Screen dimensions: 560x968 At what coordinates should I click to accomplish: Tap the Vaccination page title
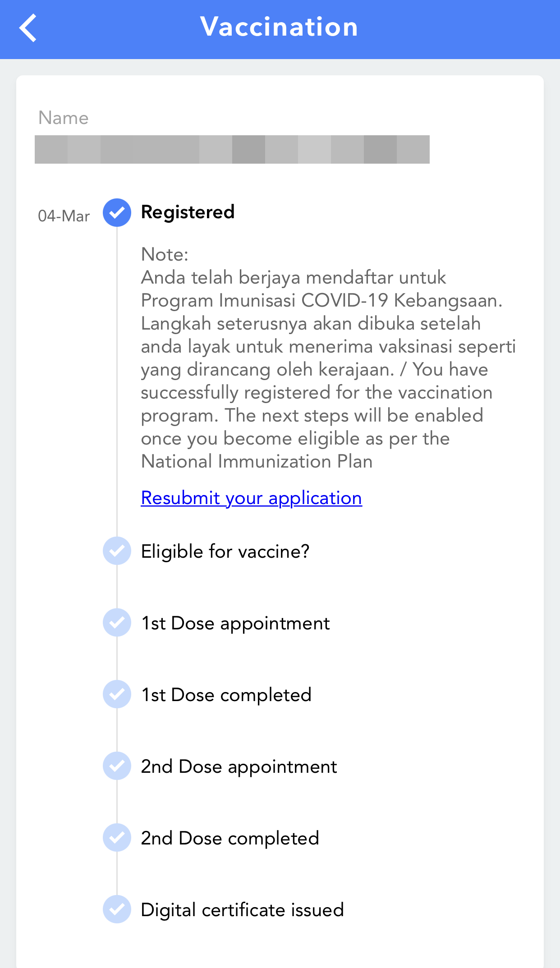point(280,27)
